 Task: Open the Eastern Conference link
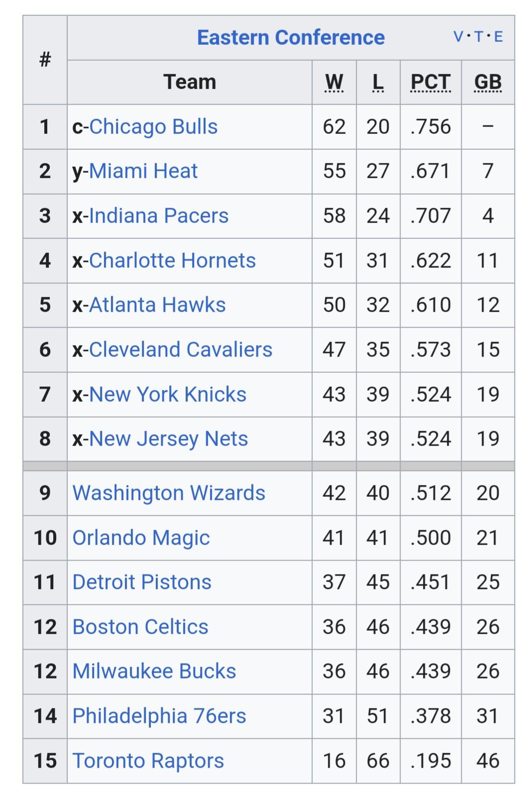(x=291, y=37)
